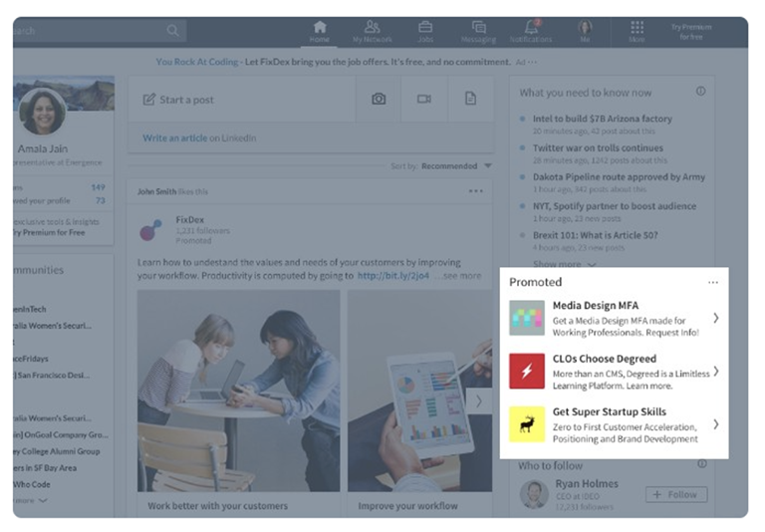Open options dots beside the top Ad label

532,62
